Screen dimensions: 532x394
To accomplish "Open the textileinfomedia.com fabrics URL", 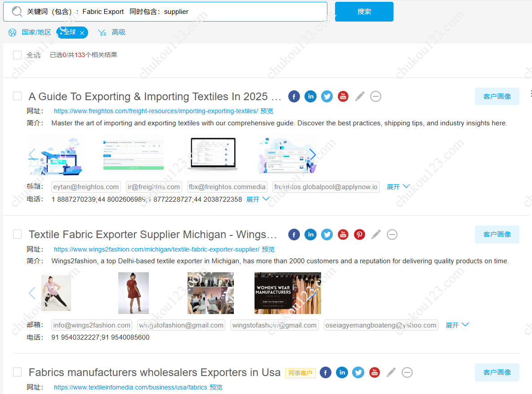I will (130, 388).
